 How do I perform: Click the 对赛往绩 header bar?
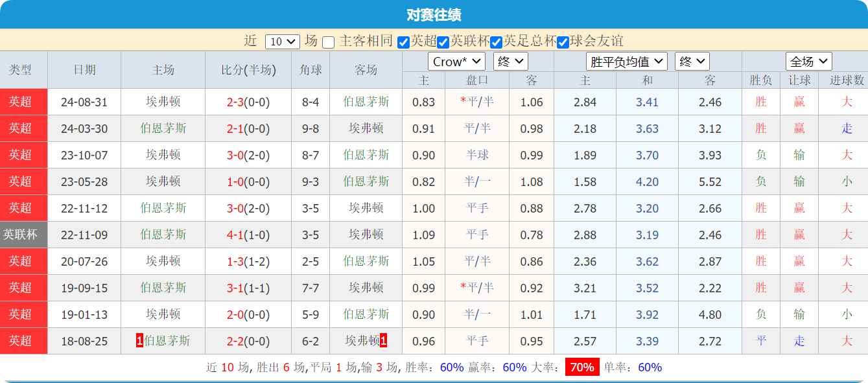[434, 10]
